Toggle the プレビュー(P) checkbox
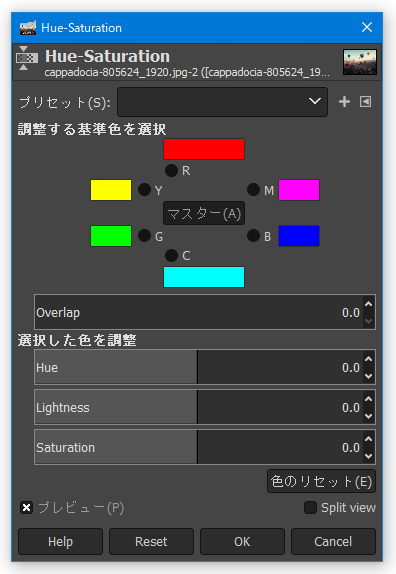Image resolution: width=396 pixels, height=574 pixels. tap(26, 508)
